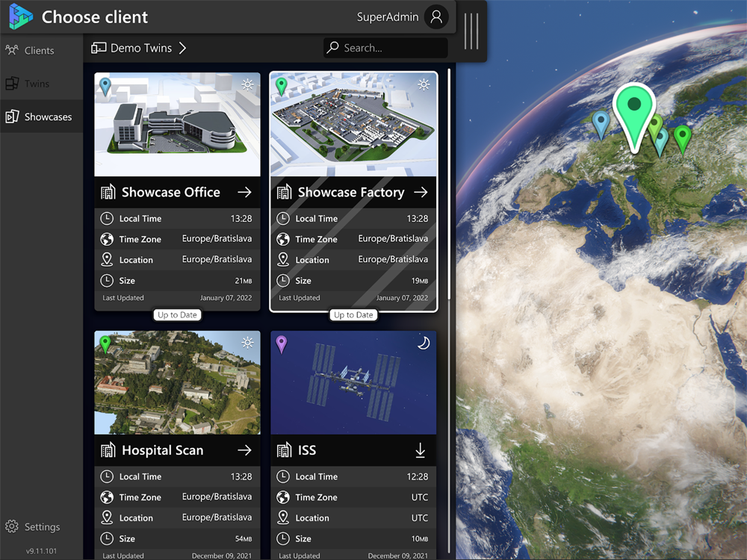Image resolution: width=747 pixels, height=560 pixels.
Task: Click Up to Date badge under Showcase Factory
Action: click(353, 315)
